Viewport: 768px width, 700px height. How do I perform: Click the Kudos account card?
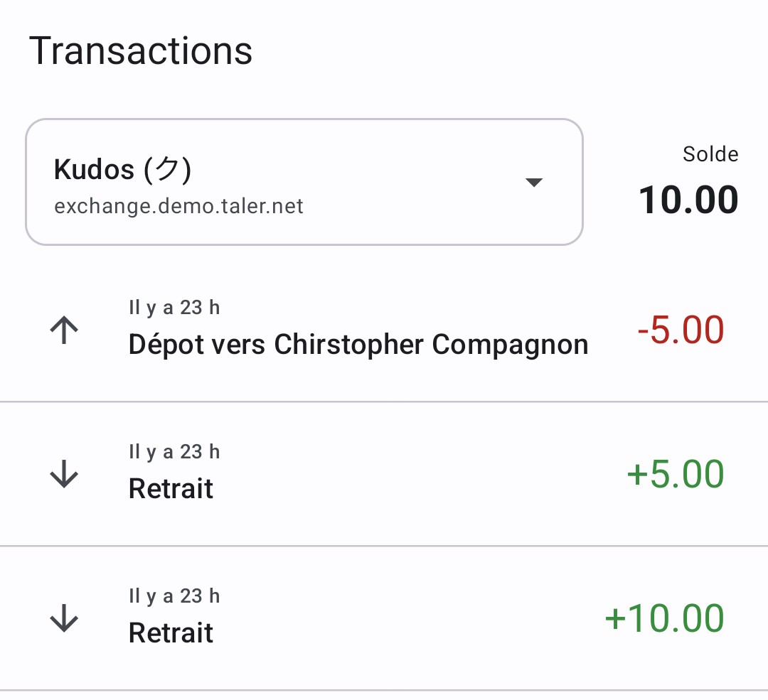tap(304, 181)
